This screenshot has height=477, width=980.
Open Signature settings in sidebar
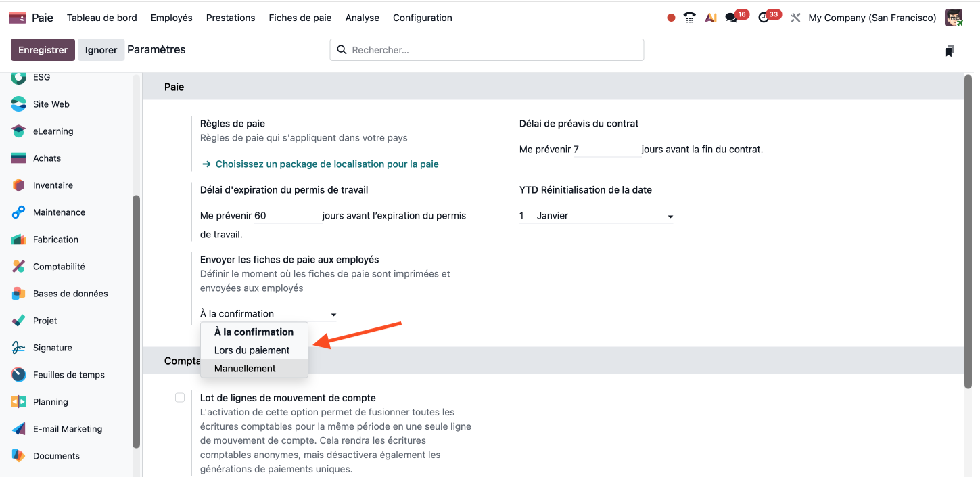[52, 348]
